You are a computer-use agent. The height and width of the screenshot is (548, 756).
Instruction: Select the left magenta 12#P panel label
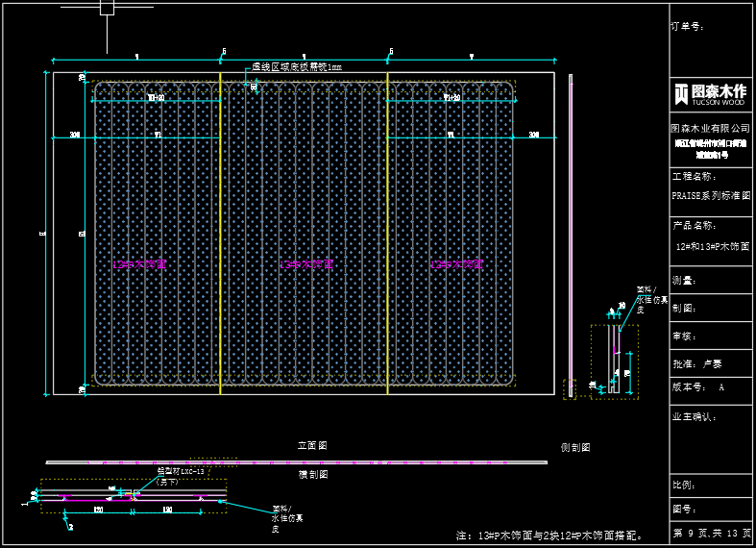[140, 263]
